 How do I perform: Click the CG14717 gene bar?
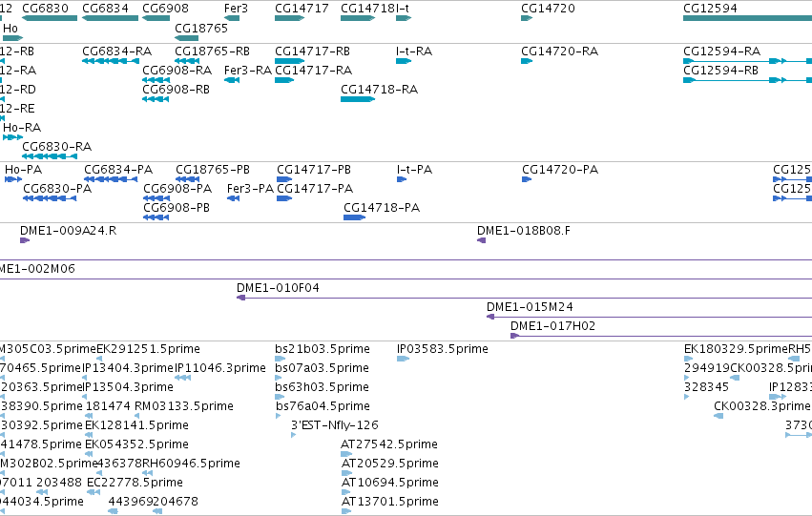pyautogui.click(x=289, y=18)
